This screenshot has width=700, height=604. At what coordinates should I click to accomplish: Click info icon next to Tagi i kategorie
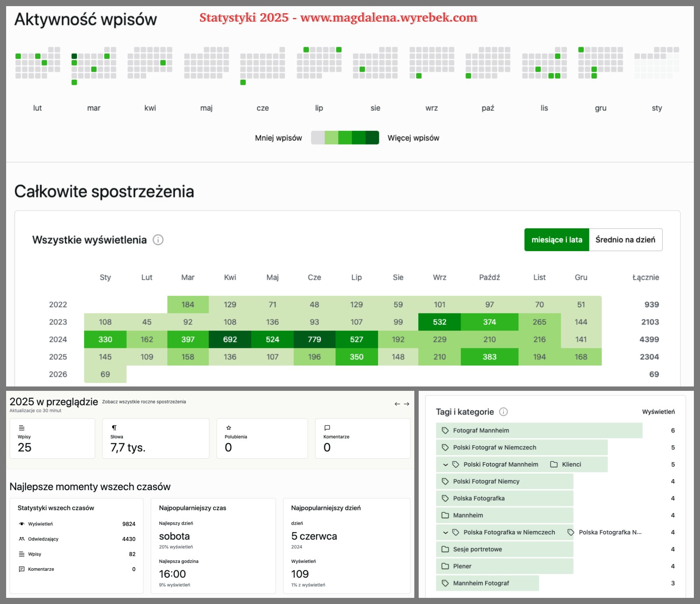tap(504, 412)
